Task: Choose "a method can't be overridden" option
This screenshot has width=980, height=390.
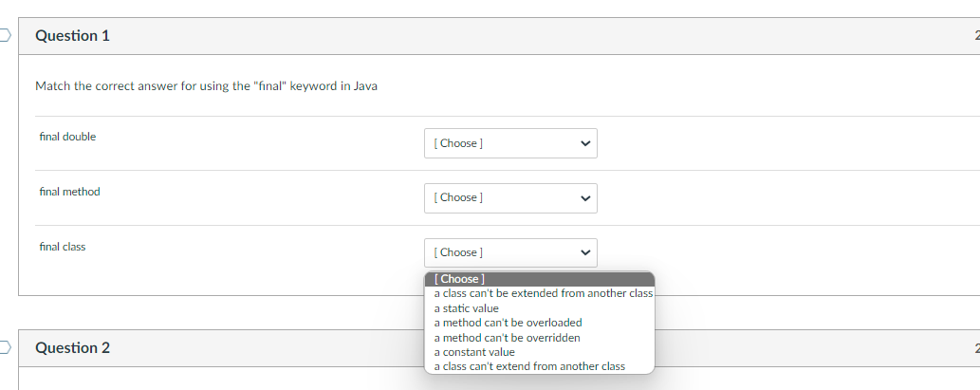Action: pyautogui.click(x=507, y=337)
